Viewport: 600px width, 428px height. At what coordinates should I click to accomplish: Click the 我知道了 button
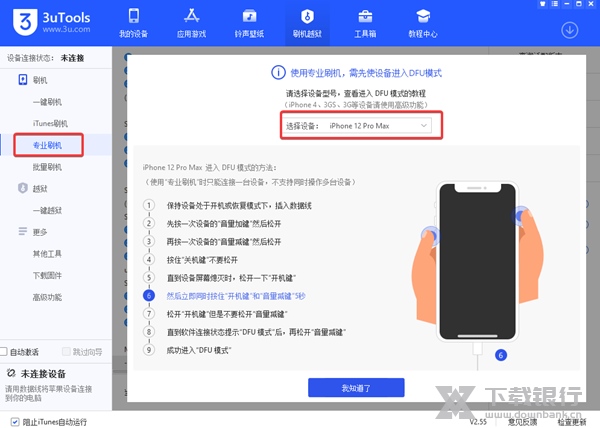pyautogui.click(x=356, y=388)
